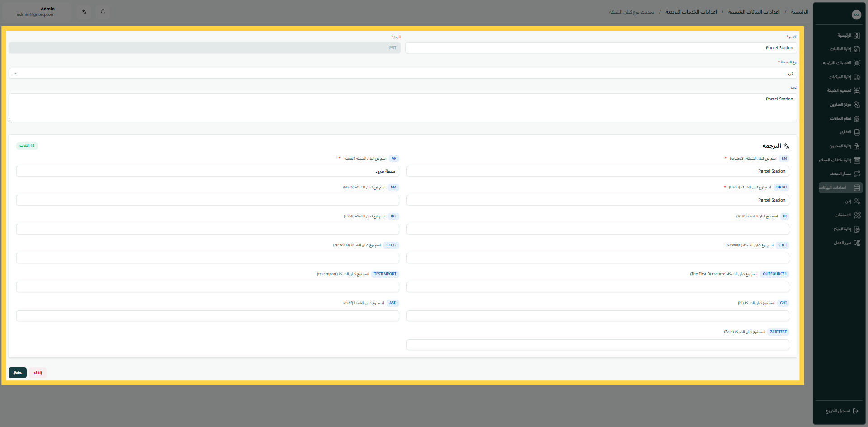Open Status System (نظام الحالات) sidebar icon

(x=857, y=119)
